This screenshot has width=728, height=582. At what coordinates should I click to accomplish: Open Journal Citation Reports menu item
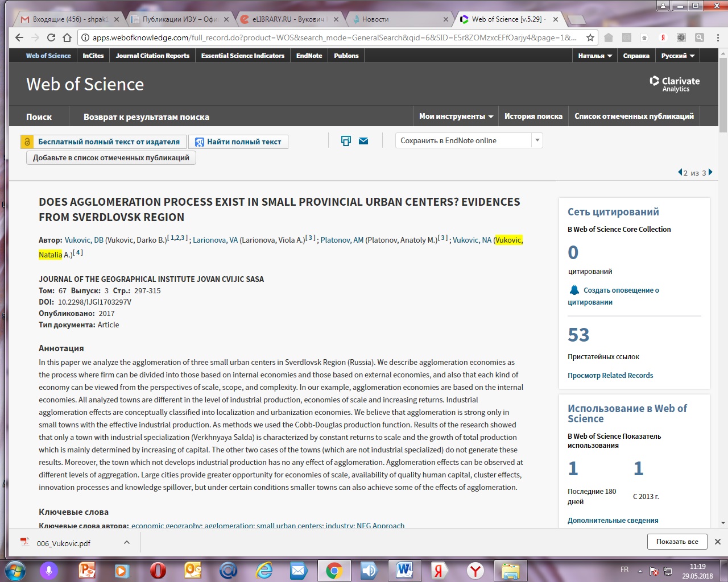tap(152, 56)
